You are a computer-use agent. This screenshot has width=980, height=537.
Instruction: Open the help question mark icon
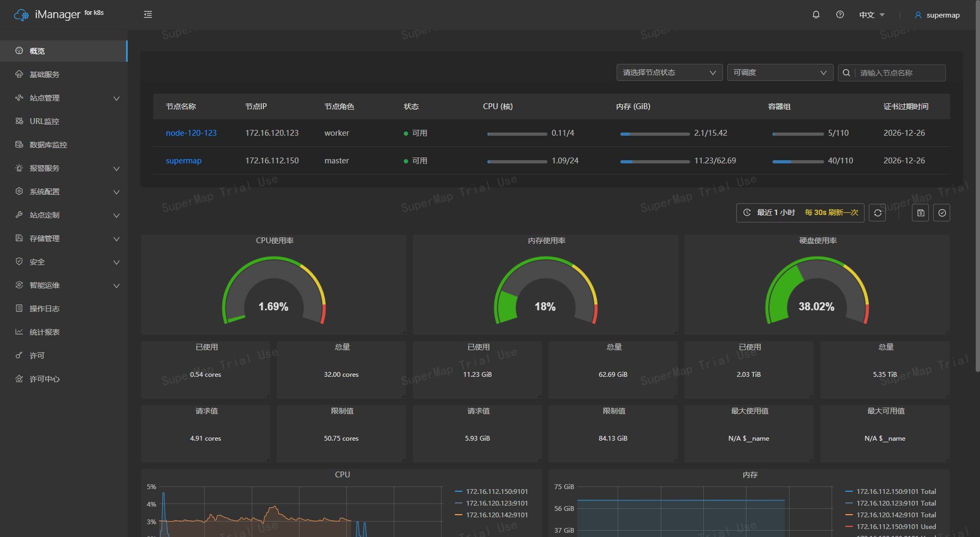click(x=840, y=15)
